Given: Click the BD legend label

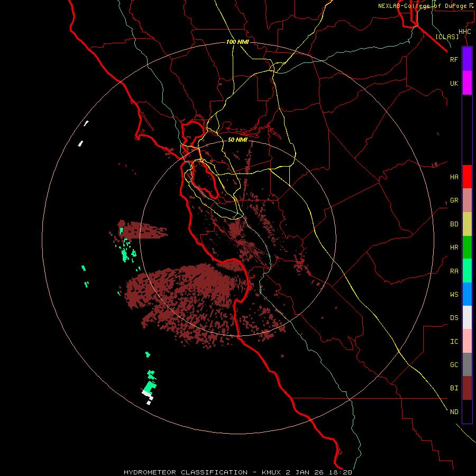Looking at the screenshot, I should 454,224.
